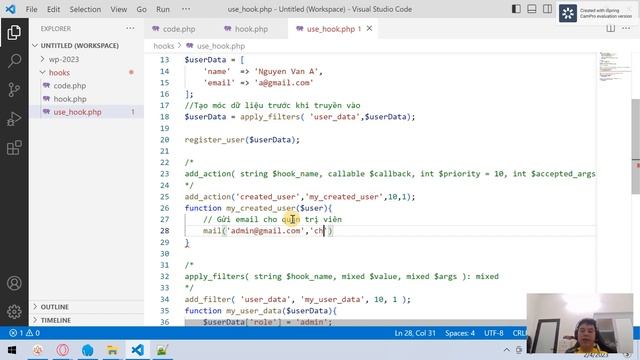The height and width of the screenshot is (360, 640).
Task: Click line number 20 in gutter
Action: pos(164,140)
